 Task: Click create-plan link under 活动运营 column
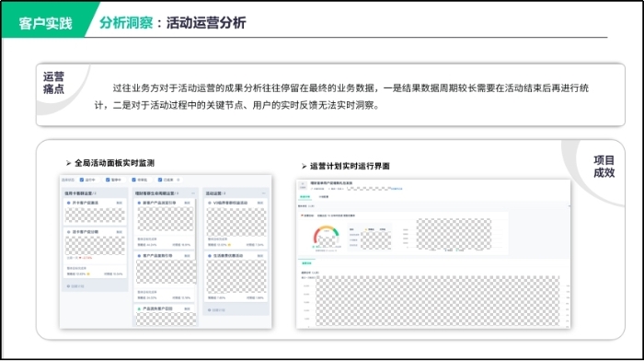pyautogui.click(x=216, y=310)
